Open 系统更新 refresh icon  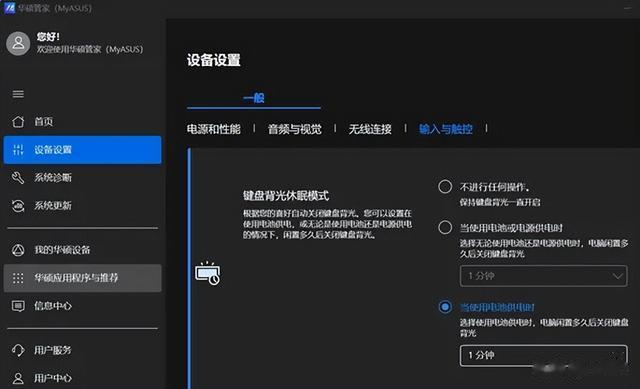(x=18, y=206)
